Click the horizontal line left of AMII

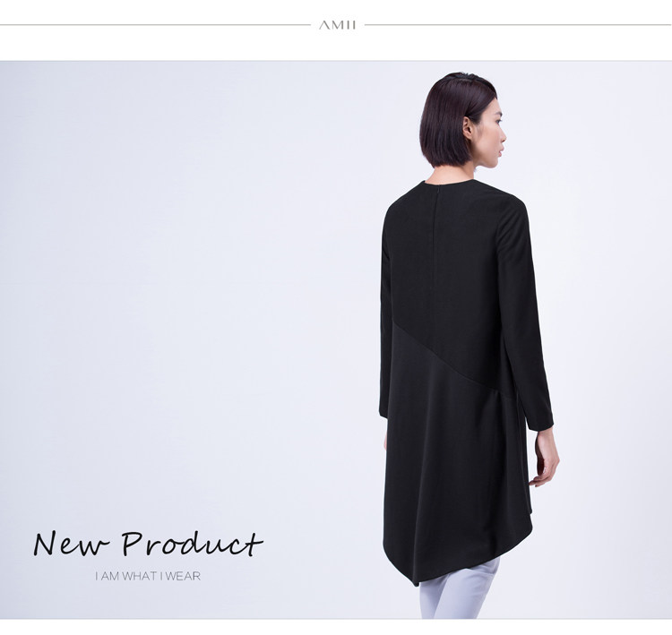pos(155,25)
